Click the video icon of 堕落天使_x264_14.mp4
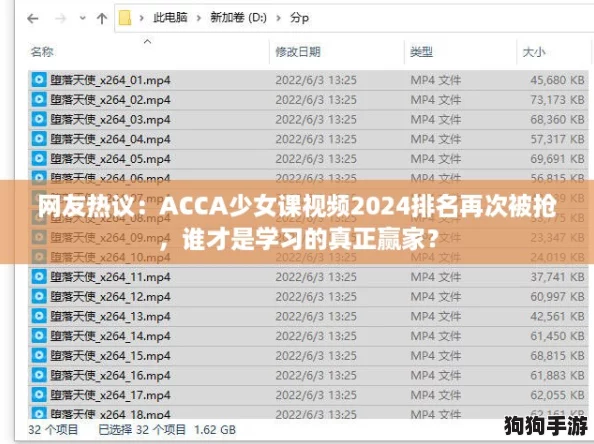Image resolution: width=594 pixels, height=444 pixels. tap(39, 336)
